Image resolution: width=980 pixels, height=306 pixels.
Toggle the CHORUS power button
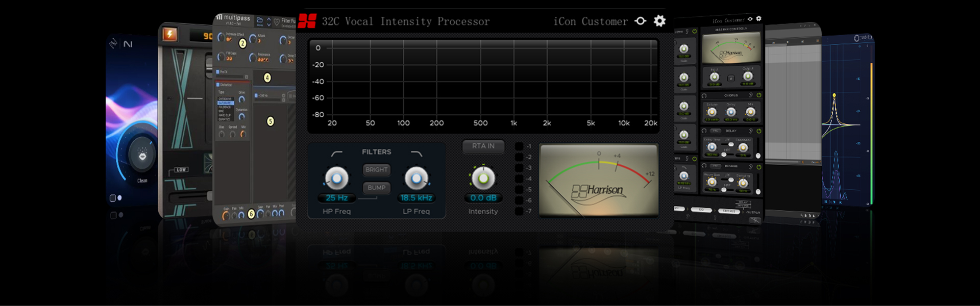[x=759, y=95]
